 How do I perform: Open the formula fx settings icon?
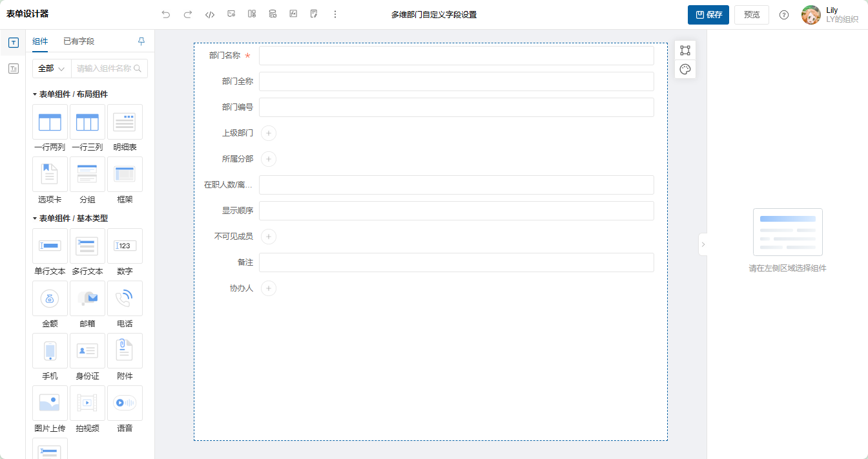pyautogui.click(x=293, y=14)
